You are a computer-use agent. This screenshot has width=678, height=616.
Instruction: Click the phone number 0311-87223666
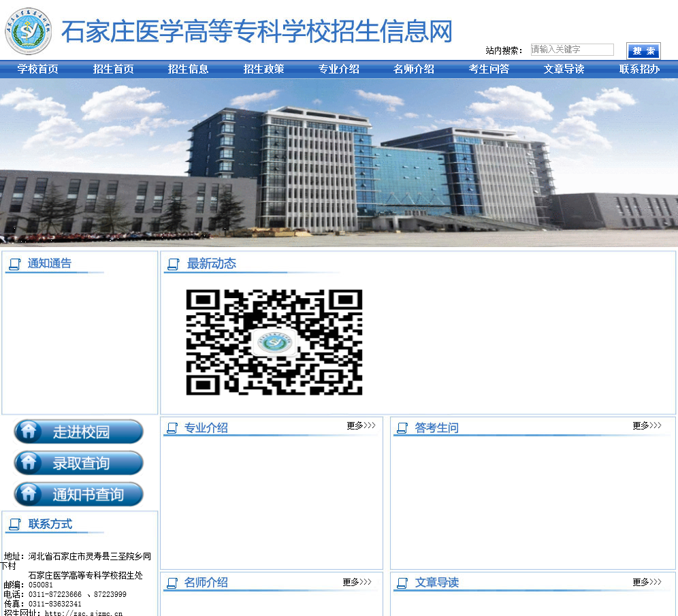tap(55, 594)
